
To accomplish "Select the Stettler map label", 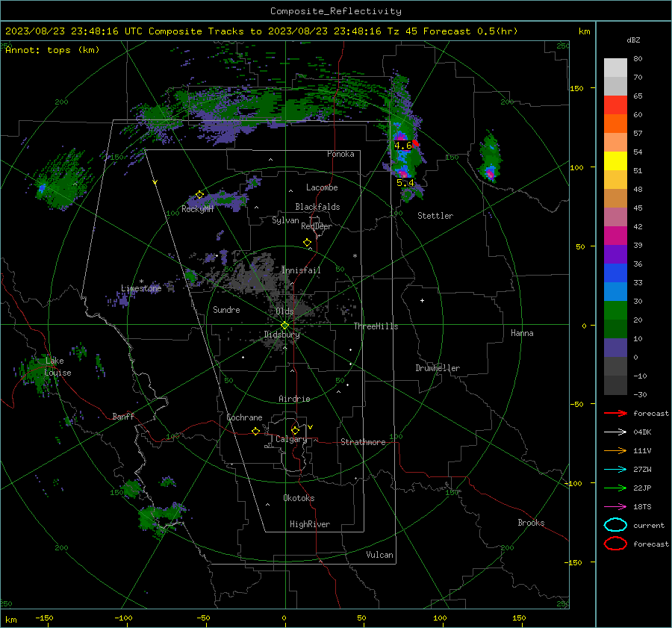I will 435,216.
